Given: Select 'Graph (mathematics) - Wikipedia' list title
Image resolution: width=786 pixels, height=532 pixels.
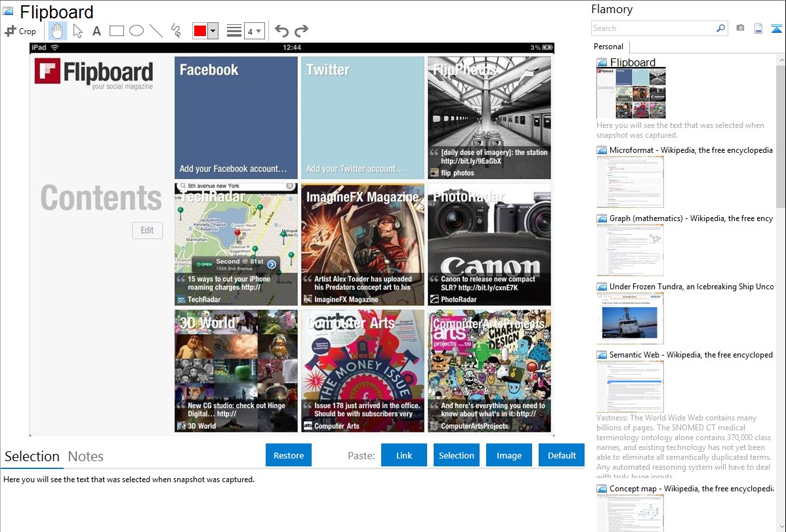Looking at the screenshot, I should 691,218.
